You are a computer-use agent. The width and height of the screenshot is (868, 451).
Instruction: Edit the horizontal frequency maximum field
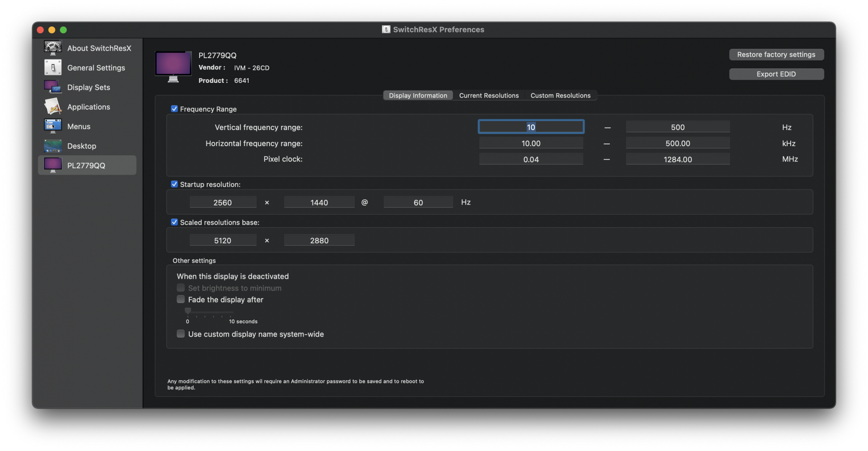coord(678,143)
